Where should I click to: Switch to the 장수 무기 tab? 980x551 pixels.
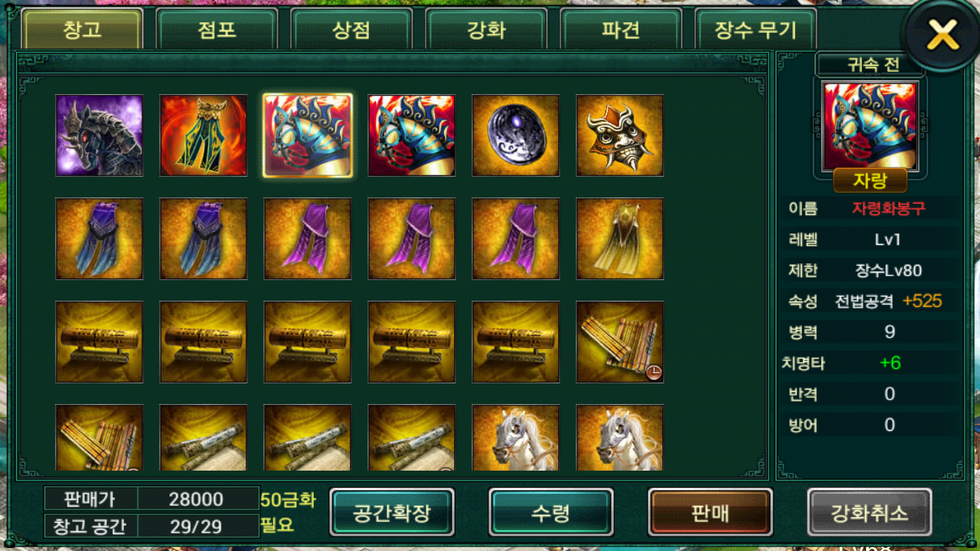pos(756,30)
